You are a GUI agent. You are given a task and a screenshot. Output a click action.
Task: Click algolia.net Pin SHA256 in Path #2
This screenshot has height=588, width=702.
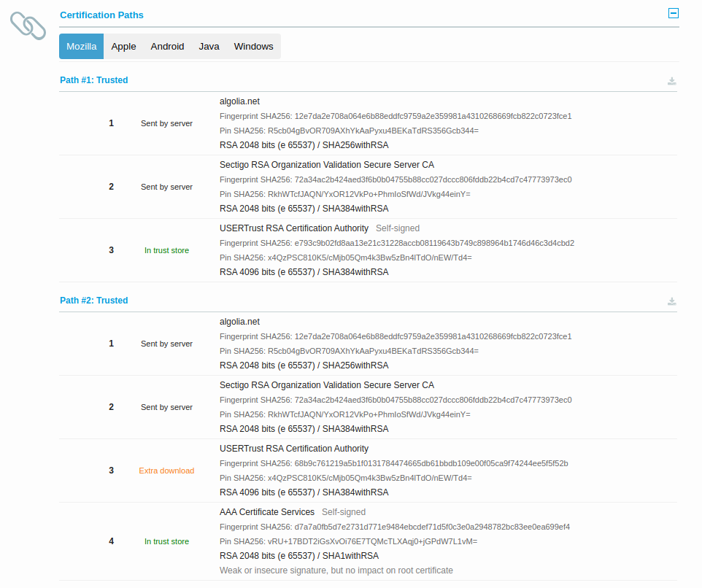coord(349,351)
